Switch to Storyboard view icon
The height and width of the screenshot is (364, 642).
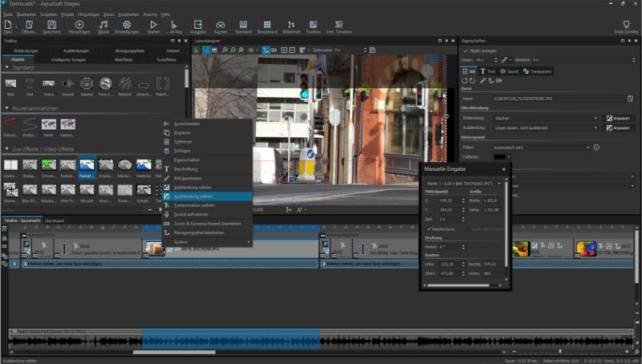266,26
